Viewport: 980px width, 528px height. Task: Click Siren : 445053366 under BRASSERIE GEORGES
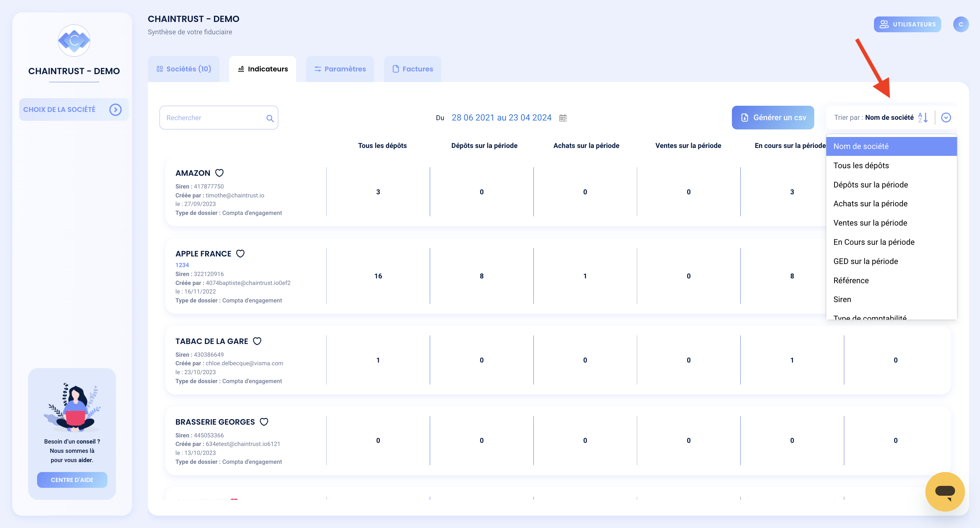[199, 436]
